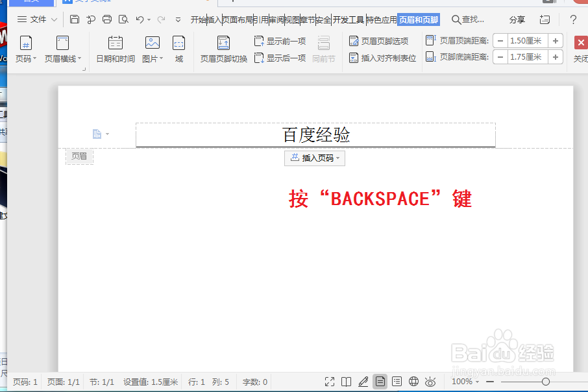Expand the Undo history dropdown
Viewport: 588px width, 392px height.
149,20
